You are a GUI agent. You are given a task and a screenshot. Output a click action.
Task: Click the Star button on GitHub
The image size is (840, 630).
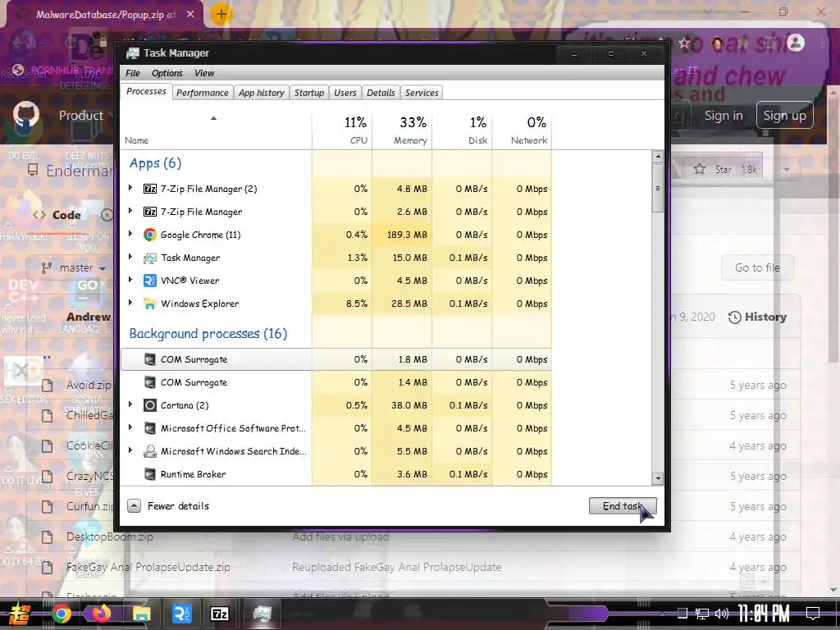click(x=725, y=169)
